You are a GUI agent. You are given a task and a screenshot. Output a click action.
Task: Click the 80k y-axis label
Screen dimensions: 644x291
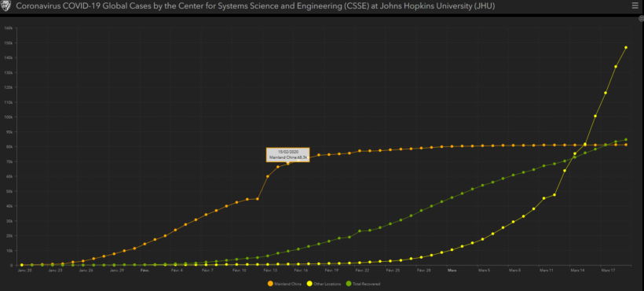click(10, 147)
